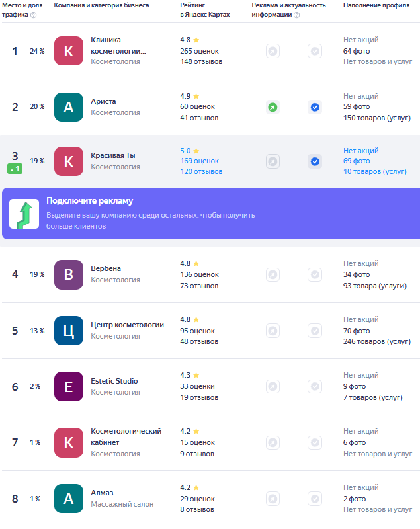Click the grey verification checkmark for Косметологический кабинет
420x529 pixels.
(x=315, y=442)
